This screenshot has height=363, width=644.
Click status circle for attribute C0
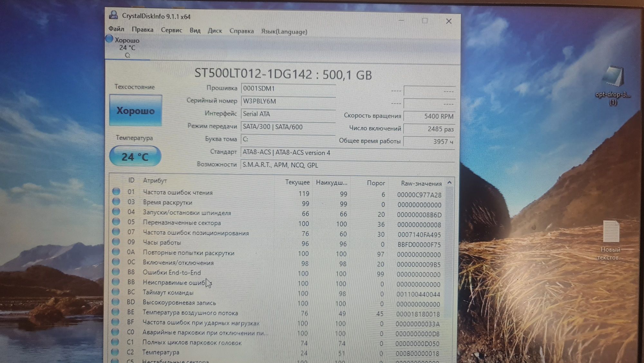point(115,332)
